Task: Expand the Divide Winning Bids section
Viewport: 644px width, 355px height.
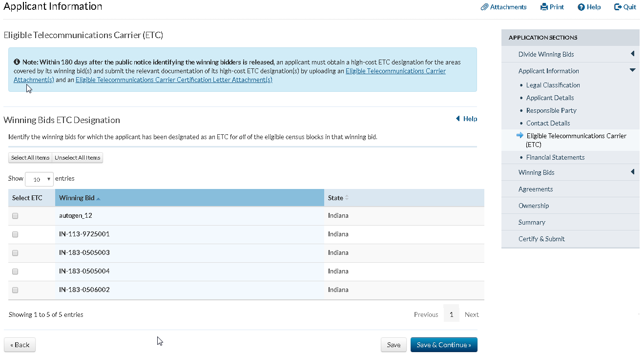Action: pos(632,54)
